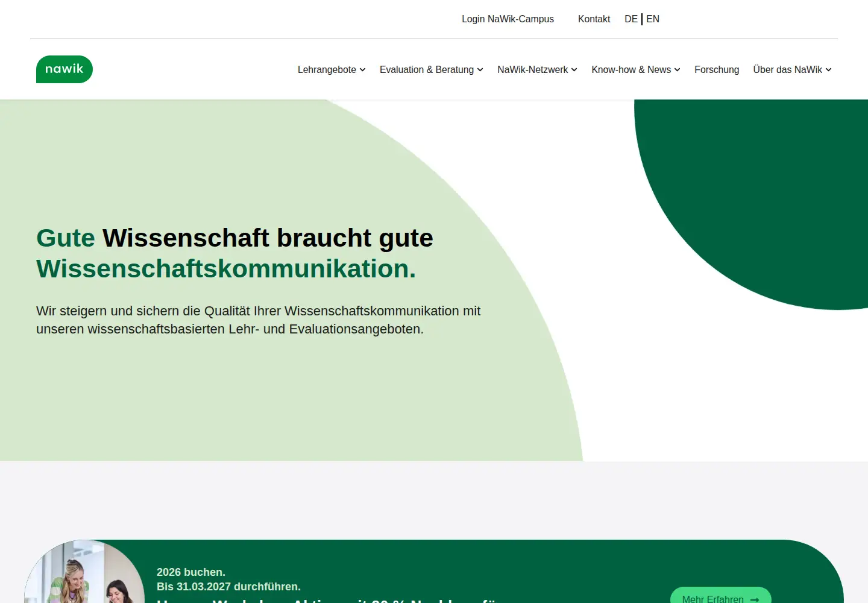Image resolution: width=868 pixels, height=603 pixels.
Task: Click the Mehr Erfahren button
Action: 721,595
